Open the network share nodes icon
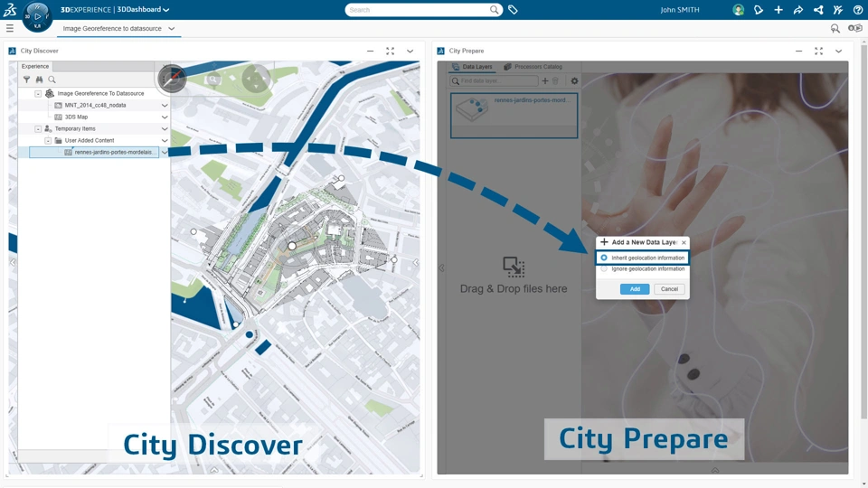Image resolution: width=868 pixels, height=488 pixels. (818, 10)
